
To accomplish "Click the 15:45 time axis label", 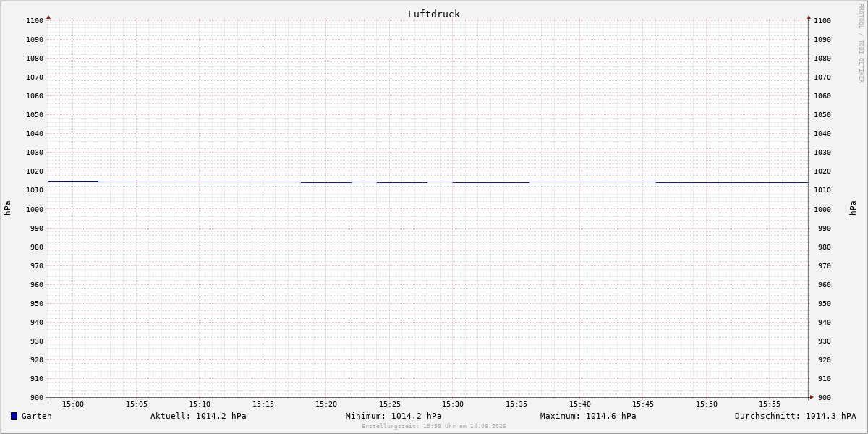I will 643,404.
